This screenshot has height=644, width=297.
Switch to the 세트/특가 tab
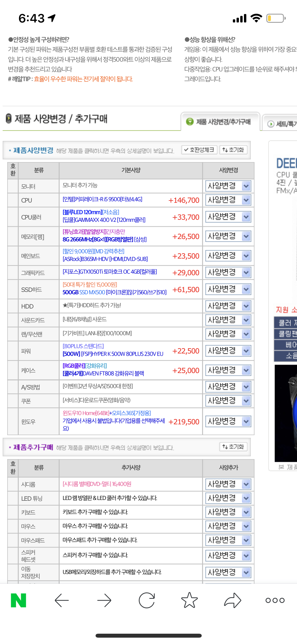280,124
